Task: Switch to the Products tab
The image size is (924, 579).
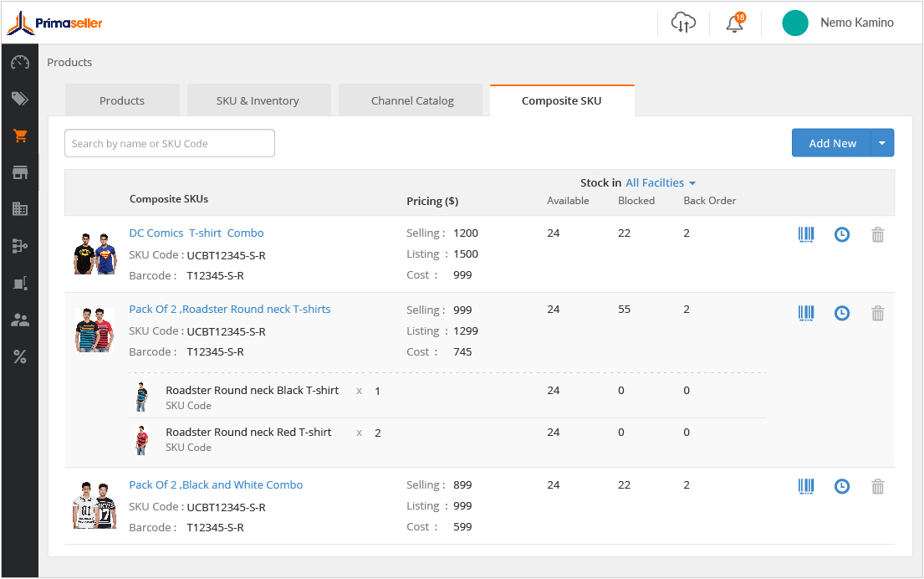Action: [x=122, y=101]
